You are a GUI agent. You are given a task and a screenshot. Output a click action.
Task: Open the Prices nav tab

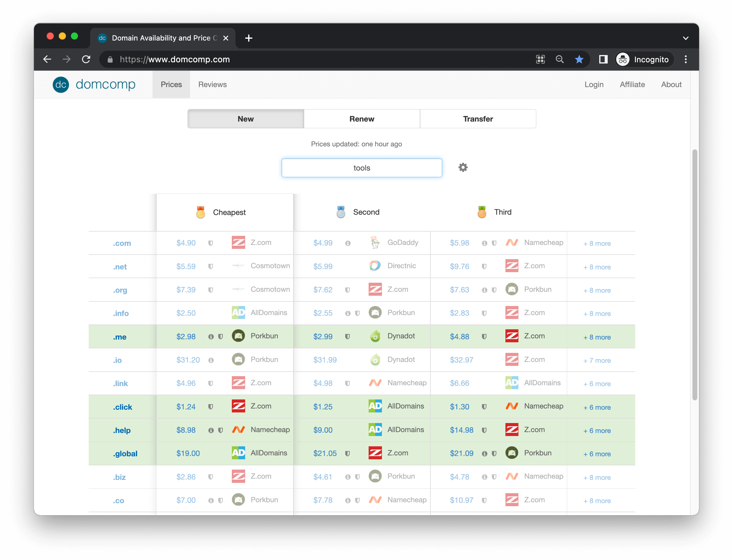pyautogui.click(x=171, y=84)
